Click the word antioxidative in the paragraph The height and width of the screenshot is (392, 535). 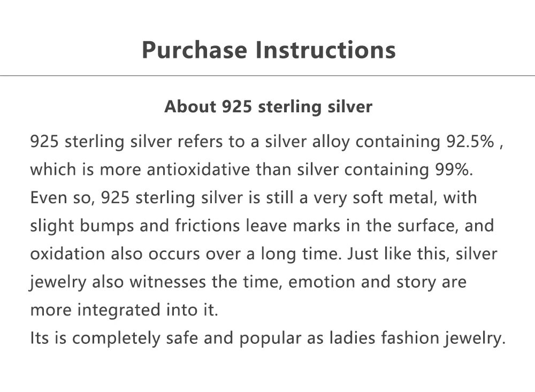coord(198,169)
